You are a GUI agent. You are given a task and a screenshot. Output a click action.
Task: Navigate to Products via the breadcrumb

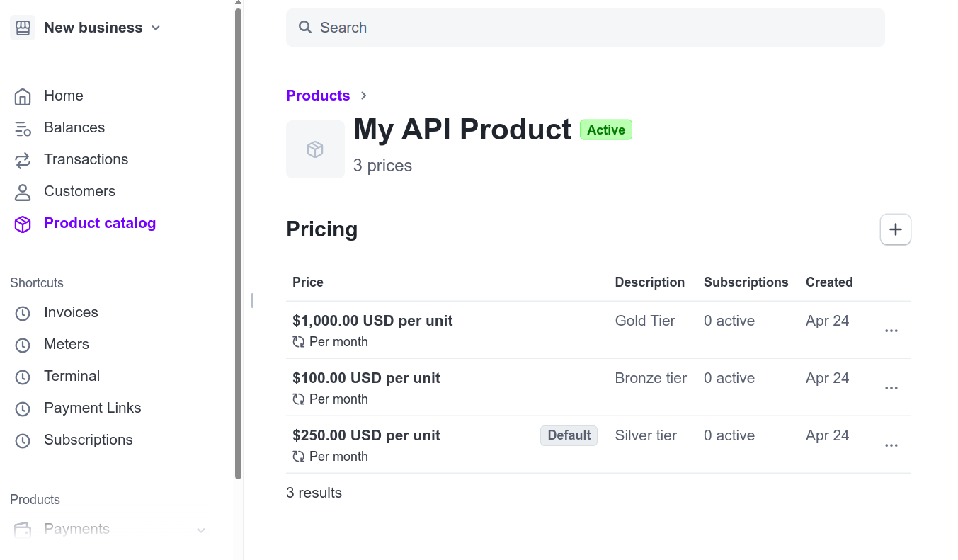318,95
